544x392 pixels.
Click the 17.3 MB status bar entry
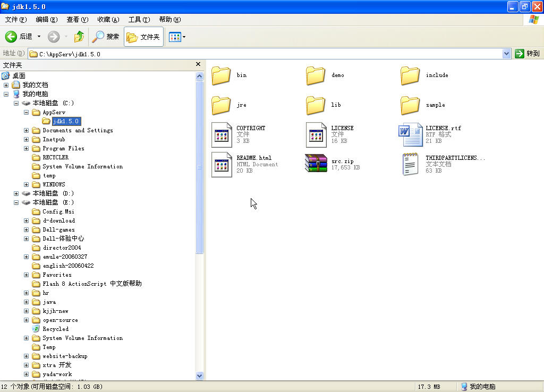coord(429,387)
